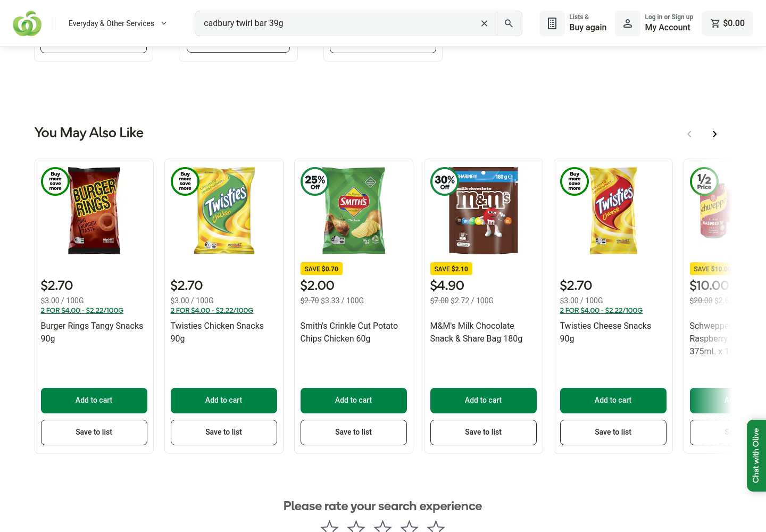Click the magnifier search icon
This screenshot has width=766, height=532.
[x=509, y=23]
